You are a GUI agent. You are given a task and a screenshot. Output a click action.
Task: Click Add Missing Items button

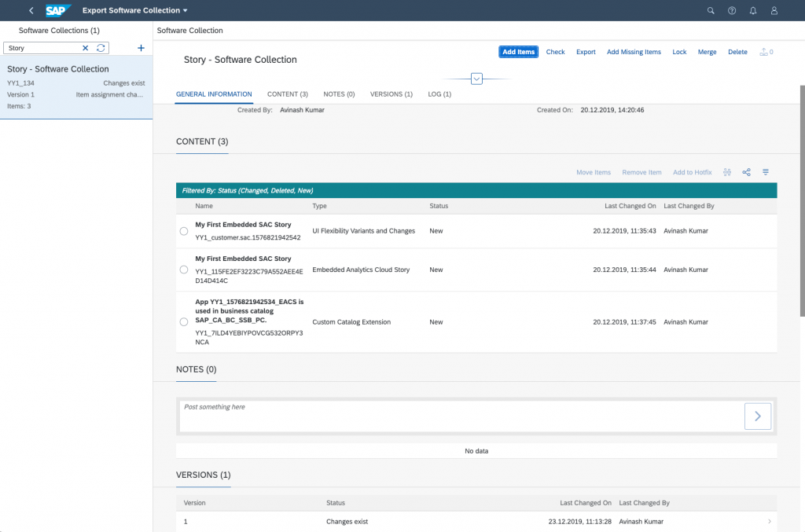coord(634,52)
